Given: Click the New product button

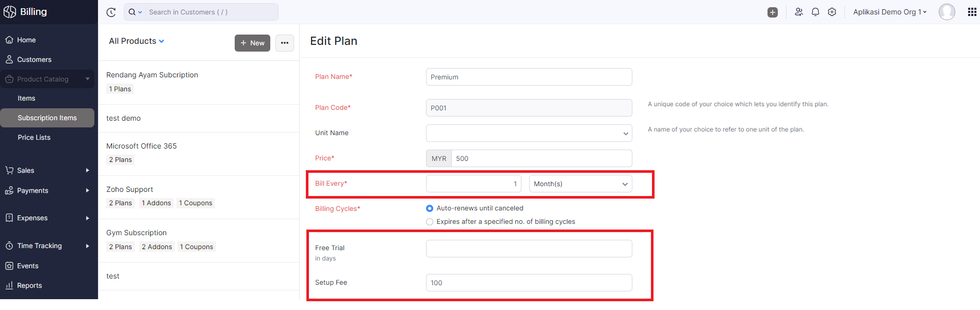Looking at the screenshot, I should (x=252, y=43).
